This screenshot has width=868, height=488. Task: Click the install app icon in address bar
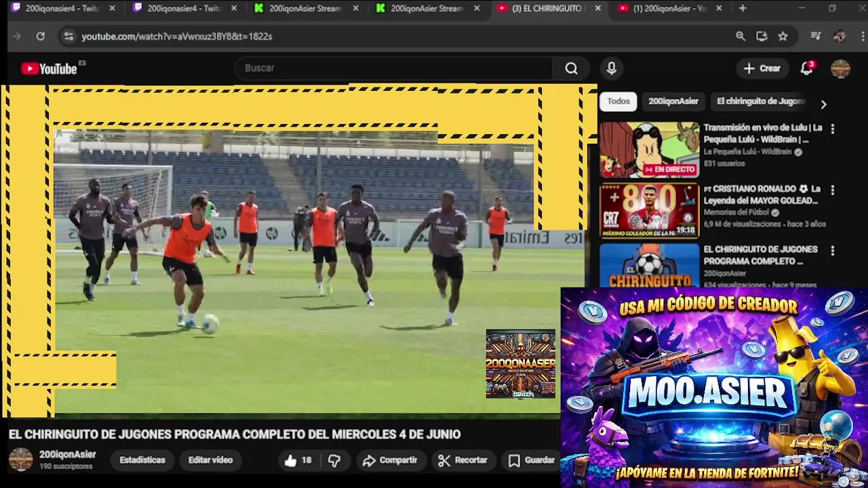coord(762,36)
